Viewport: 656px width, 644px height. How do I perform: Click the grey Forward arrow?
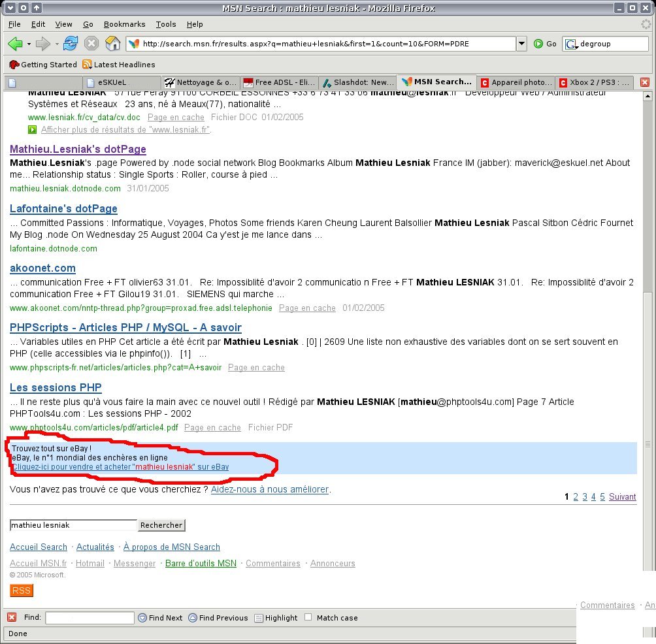point(42,44)
